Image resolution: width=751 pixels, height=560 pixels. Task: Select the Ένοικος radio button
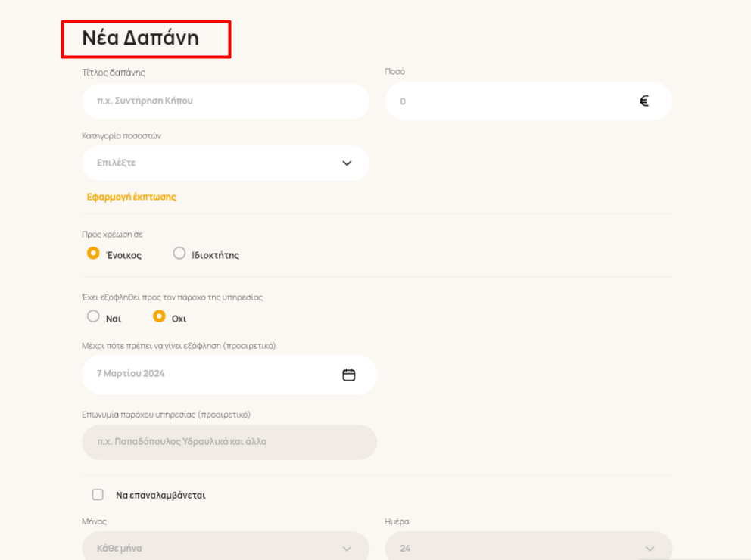coord(93,253)
